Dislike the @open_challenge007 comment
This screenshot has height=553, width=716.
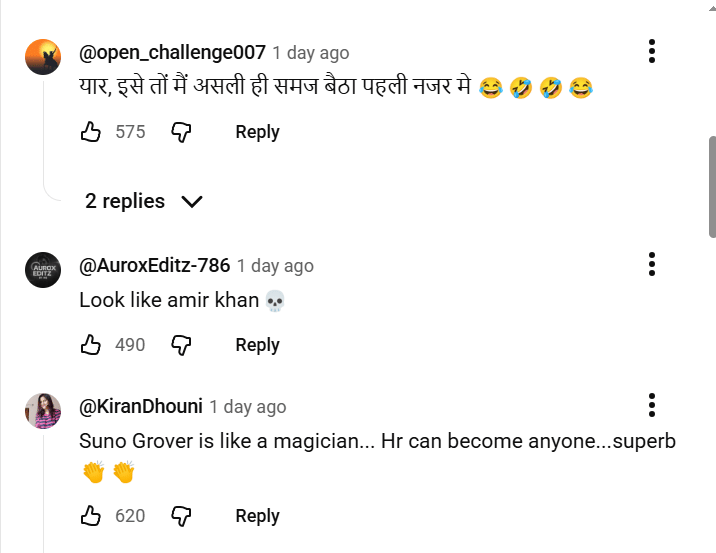click(181, 131)
